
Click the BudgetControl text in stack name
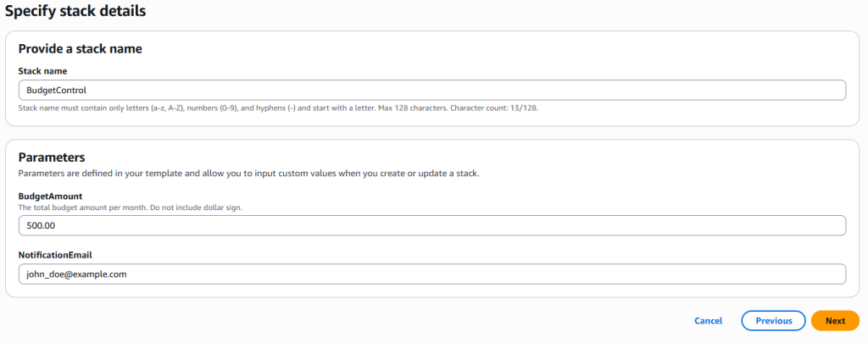point(57,90)
